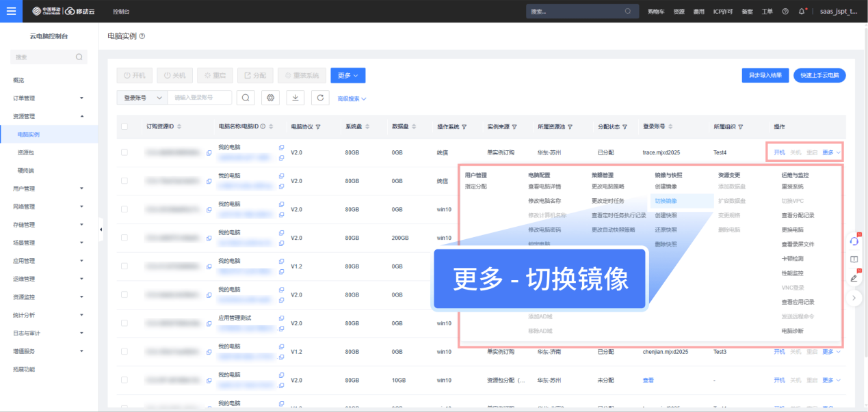
Task: Click the pencil feedback floating icon
Action: click(854, 278)
